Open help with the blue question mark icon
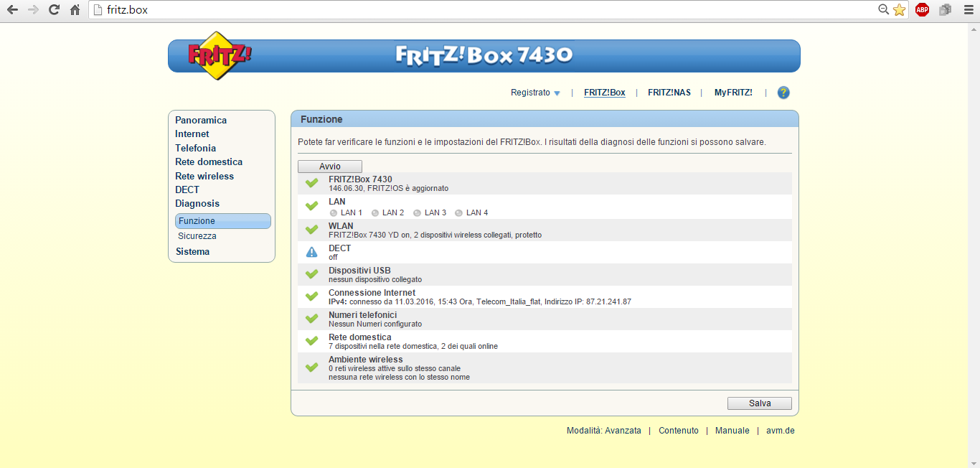The height and width of the screenshot is (468, 980). pyautogui.click(x=783, y=93)
